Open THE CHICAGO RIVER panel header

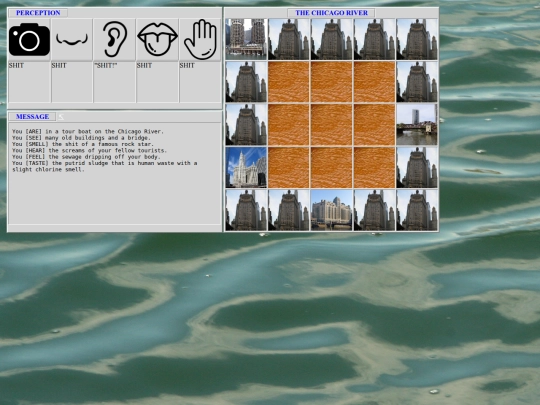(x=331, y=13)
